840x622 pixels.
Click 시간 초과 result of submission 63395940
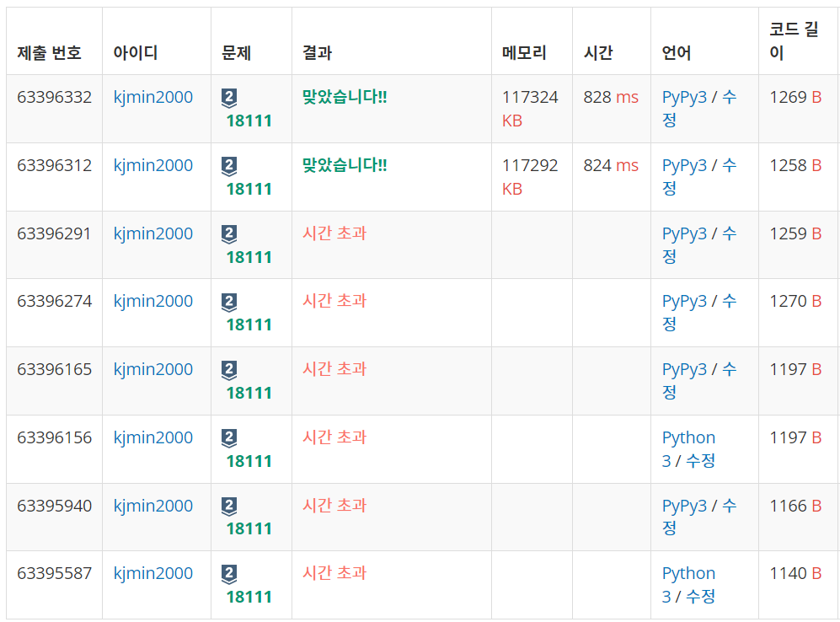pyautogui.click(x=334, y=505)
